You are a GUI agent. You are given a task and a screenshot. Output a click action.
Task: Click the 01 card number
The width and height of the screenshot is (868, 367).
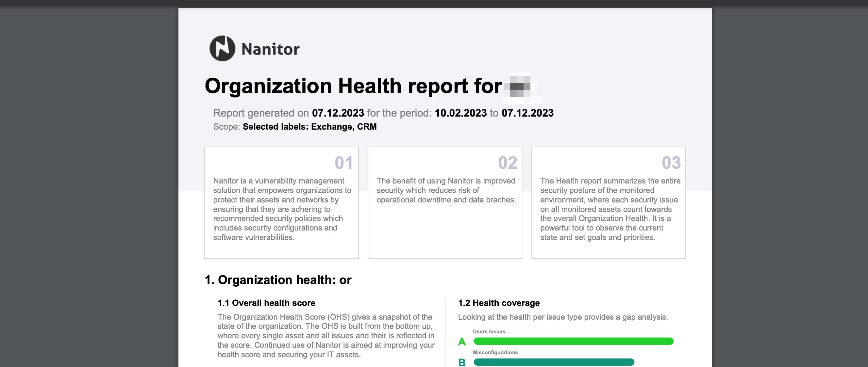pyautogui.click(x=343, y=163)
